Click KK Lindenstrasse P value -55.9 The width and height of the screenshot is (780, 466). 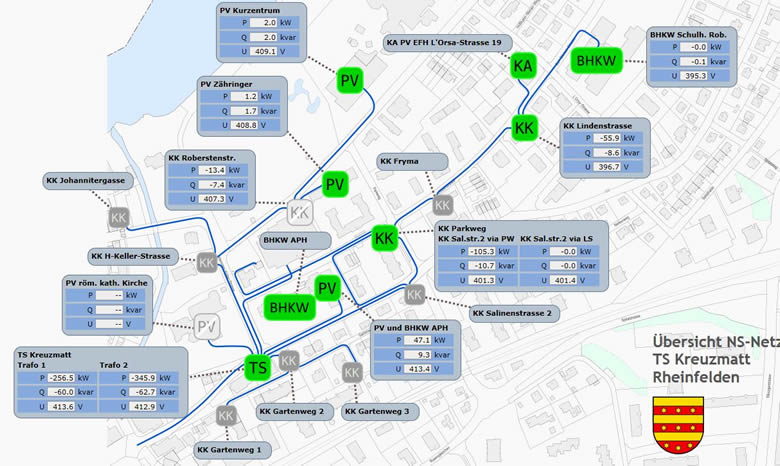coord(607,138)
